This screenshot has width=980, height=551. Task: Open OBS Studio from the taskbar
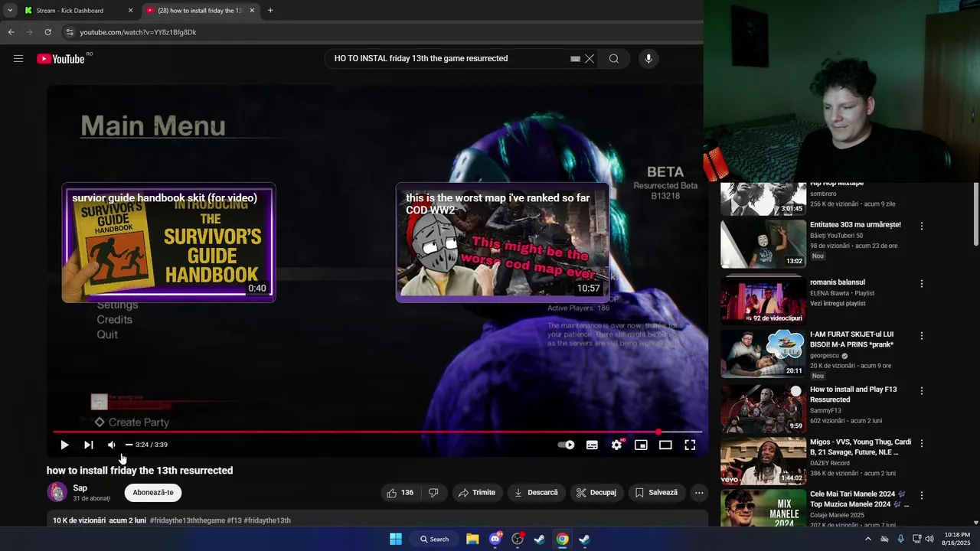(518, 539)
